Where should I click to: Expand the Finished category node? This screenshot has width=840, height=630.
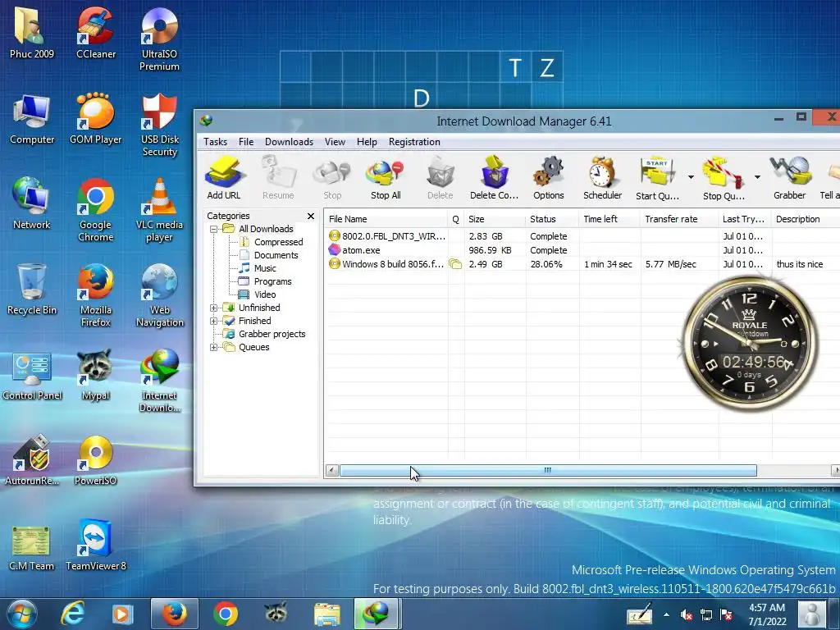click(214, 321)
